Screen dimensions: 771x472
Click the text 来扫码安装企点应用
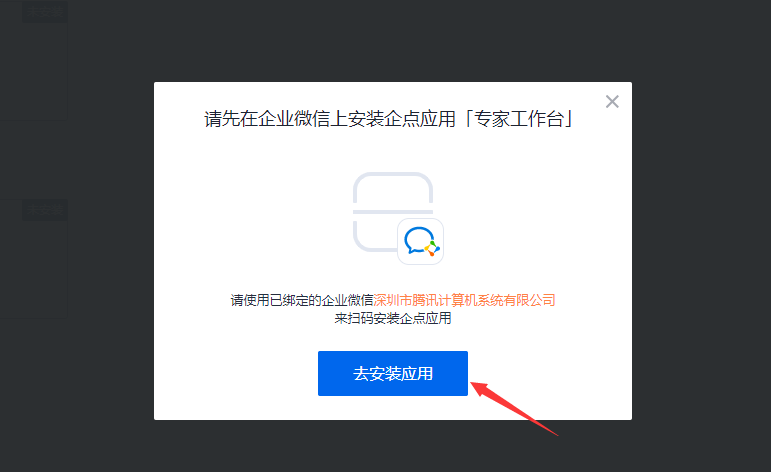(x=392, y=318)
